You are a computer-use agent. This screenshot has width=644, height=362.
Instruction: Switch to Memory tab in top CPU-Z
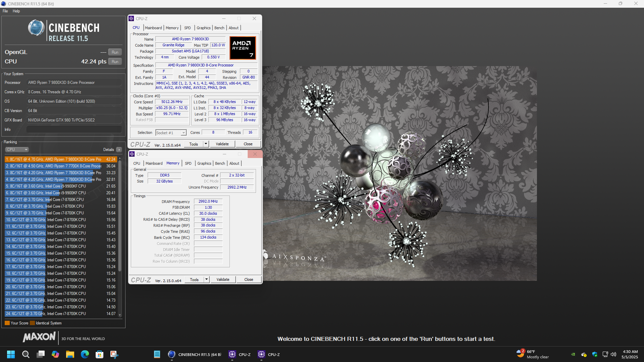click(172, 28)
